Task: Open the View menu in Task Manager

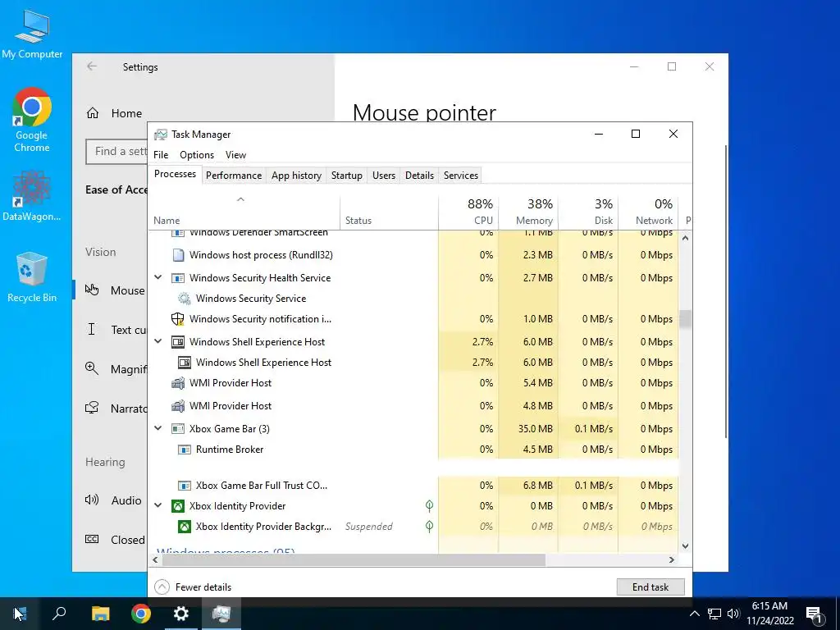Action: pos(235,155)
